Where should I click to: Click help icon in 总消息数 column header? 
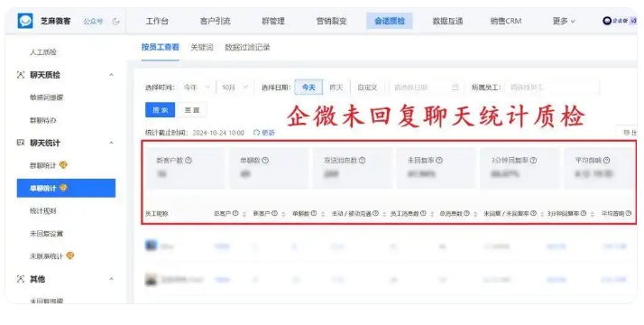pyautogui.click(x=466, y=213)
